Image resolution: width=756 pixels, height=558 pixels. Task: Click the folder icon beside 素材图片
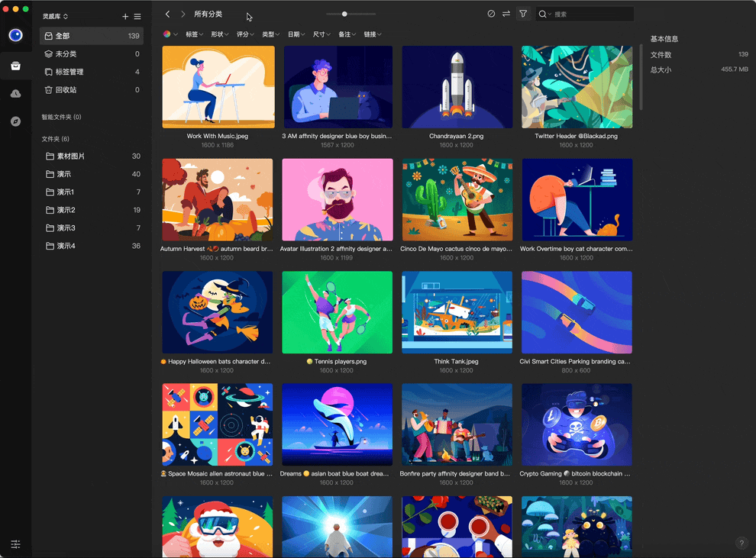tap(50, 156)
